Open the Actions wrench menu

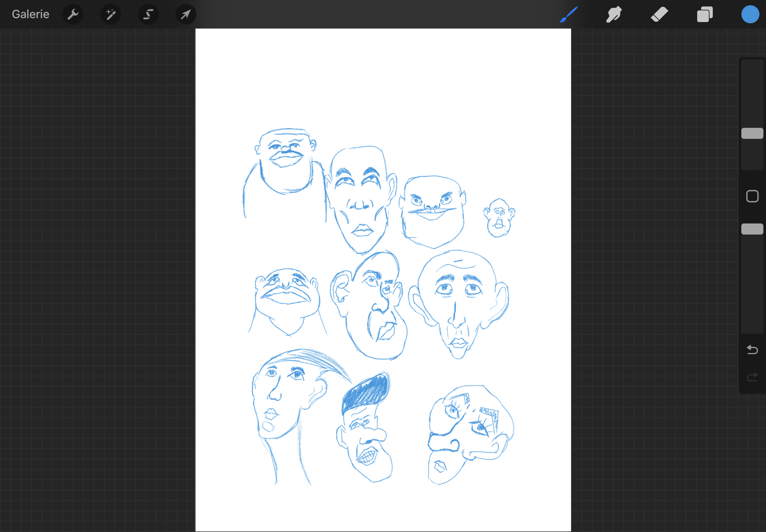[x=73, y=14]
